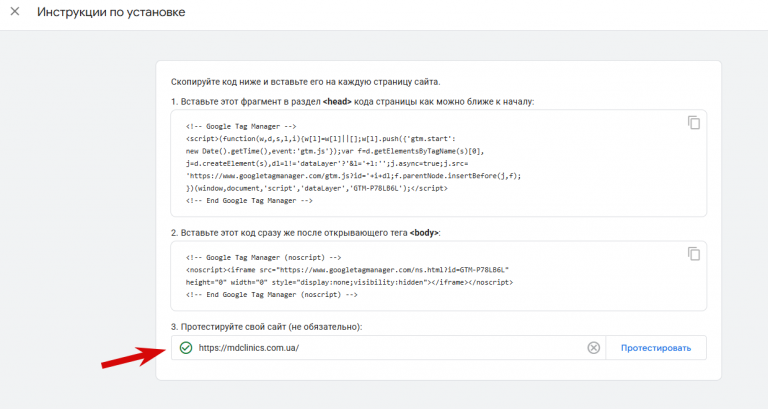Image resolution: width=768 pixels, height=409 pixels.
Task: Click step 2 text about body tag
Action: click(x=306, y=233)
